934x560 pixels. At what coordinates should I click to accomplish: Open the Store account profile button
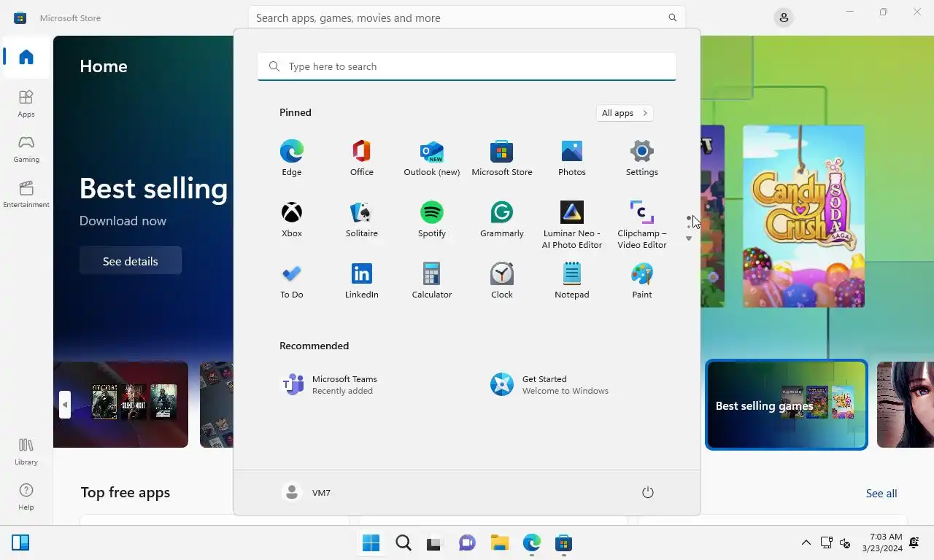[x=784, y=17]
